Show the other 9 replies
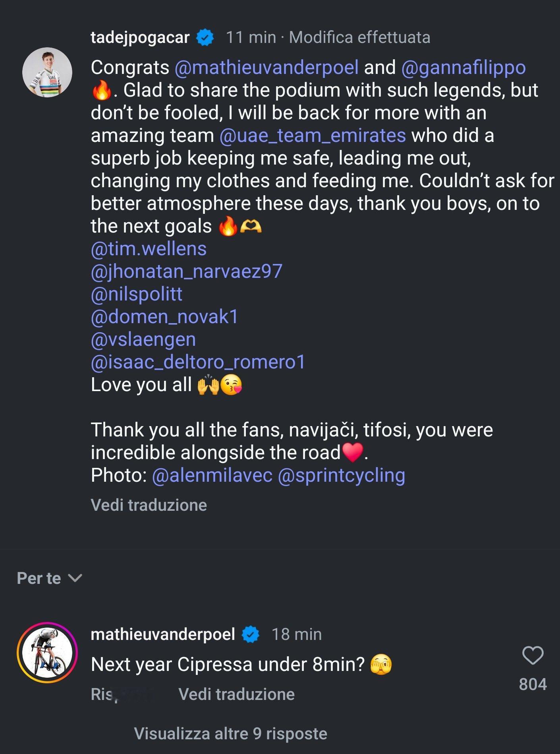 coord(230,733)
